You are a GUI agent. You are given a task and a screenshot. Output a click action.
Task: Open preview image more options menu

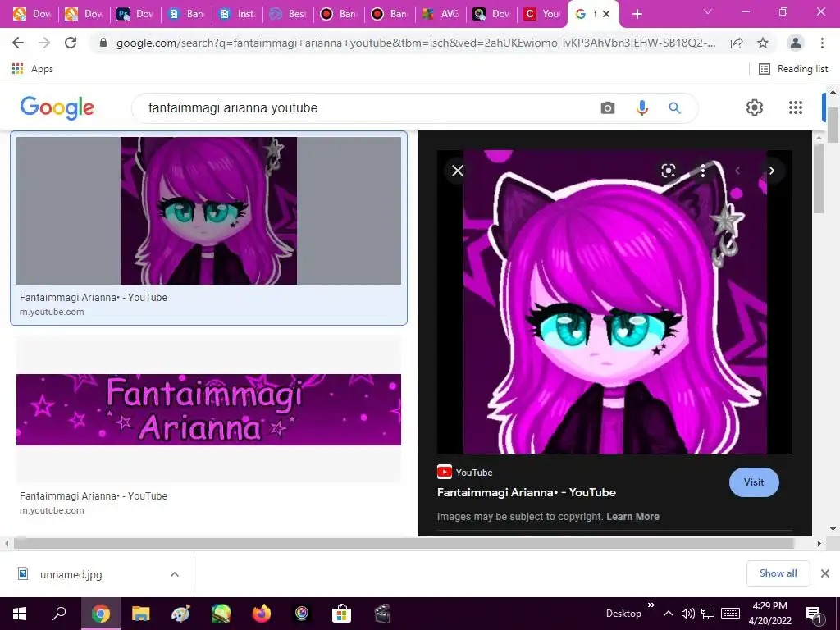pos(703,171)
